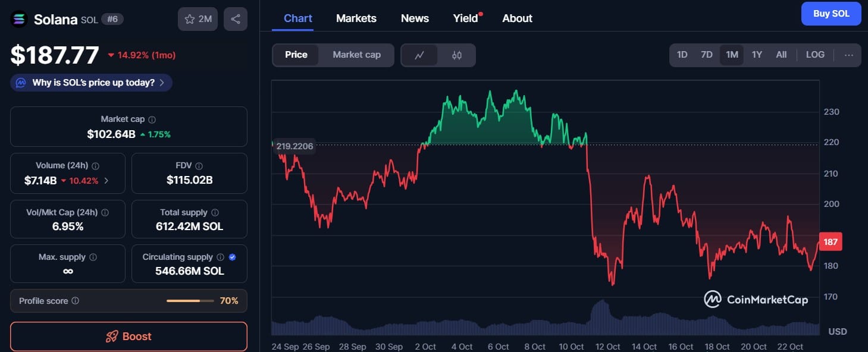Switch to line chart view icon
Viewport: 868px width, 352px height.
coord(419,55)
